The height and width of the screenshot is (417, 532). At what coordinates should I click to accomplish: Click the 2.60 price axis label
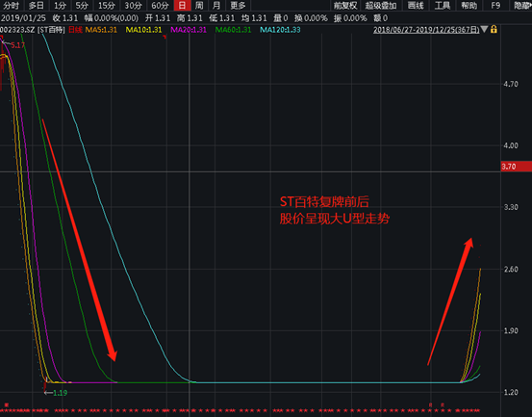(x=511, y=270)
